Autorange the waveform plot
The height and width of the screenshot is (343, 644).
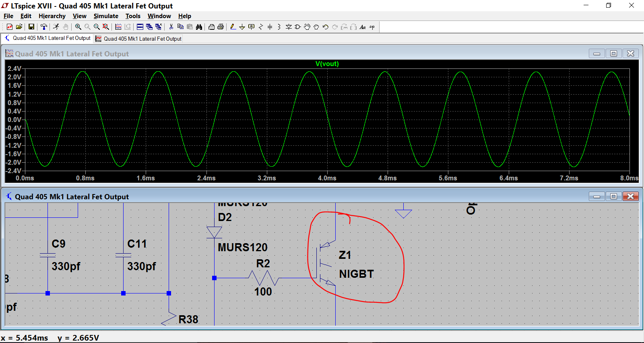[118, 27]
